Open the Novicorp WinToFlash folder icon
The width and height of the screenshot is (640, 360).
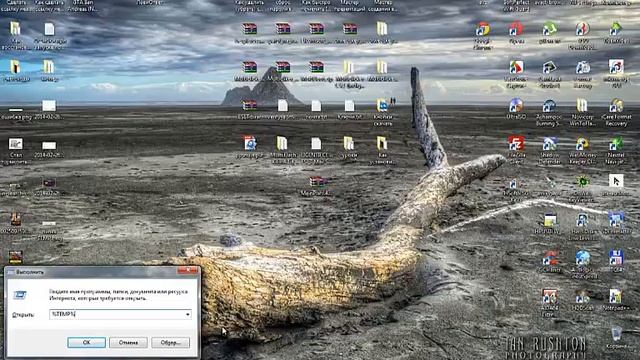pyautogui.click(x=582, y=112)
